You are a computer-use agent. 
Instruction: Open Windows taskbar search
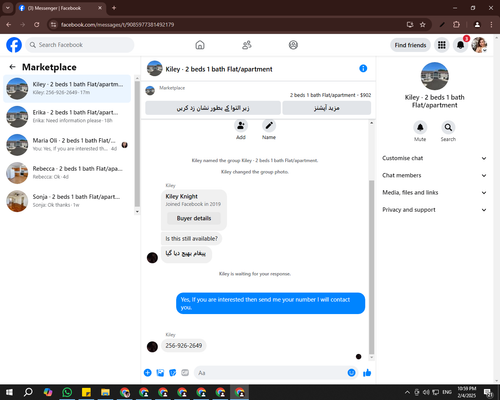[x=28, y=392]
